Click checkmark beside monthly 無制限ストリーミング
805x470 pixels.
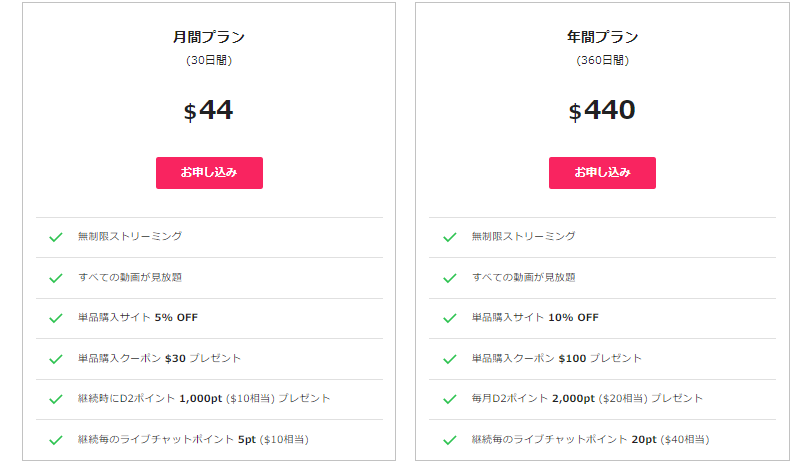pos(56,237)
